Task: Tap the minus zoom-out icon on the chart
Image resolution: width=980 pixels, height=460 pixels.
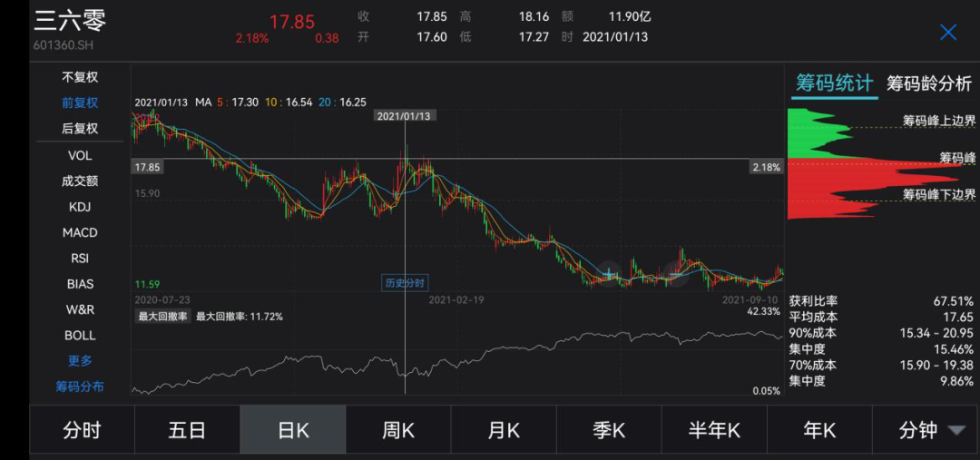Action: [676, 274]
